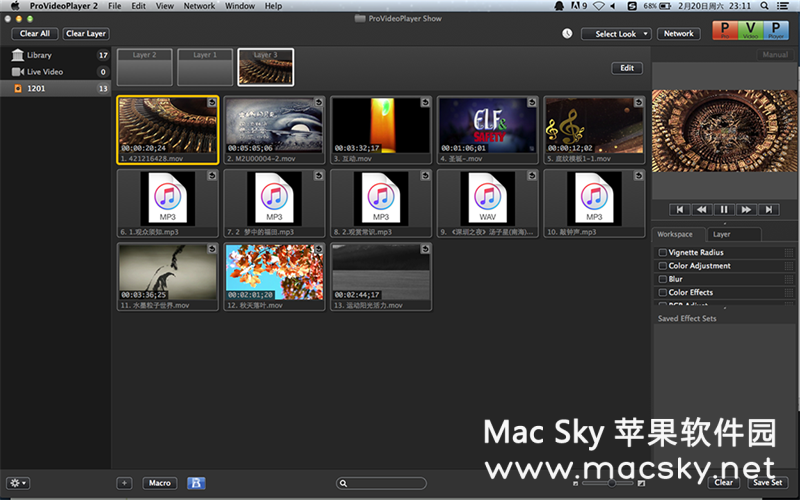Image resolution: width=800 pixels, height=500 pixels.
Task: Adjust the thumbnail size slider
Action: (608, 483)
